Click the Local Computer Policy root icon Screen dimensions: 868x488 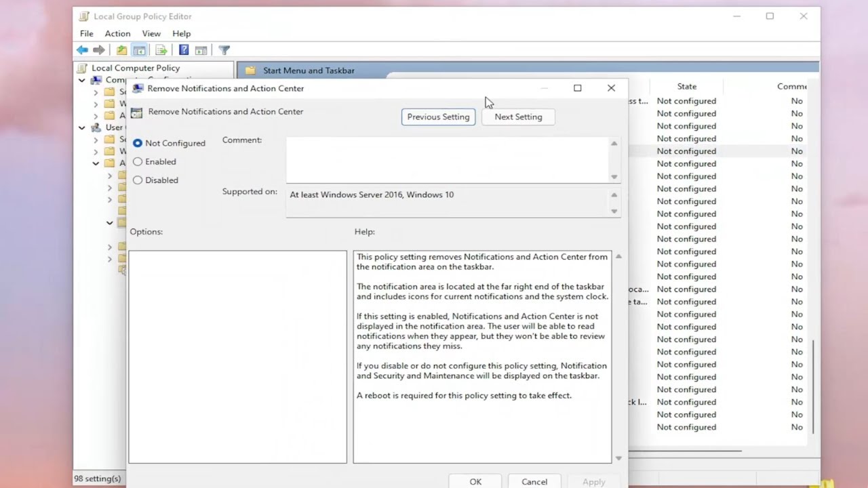[x=83, y=68]
